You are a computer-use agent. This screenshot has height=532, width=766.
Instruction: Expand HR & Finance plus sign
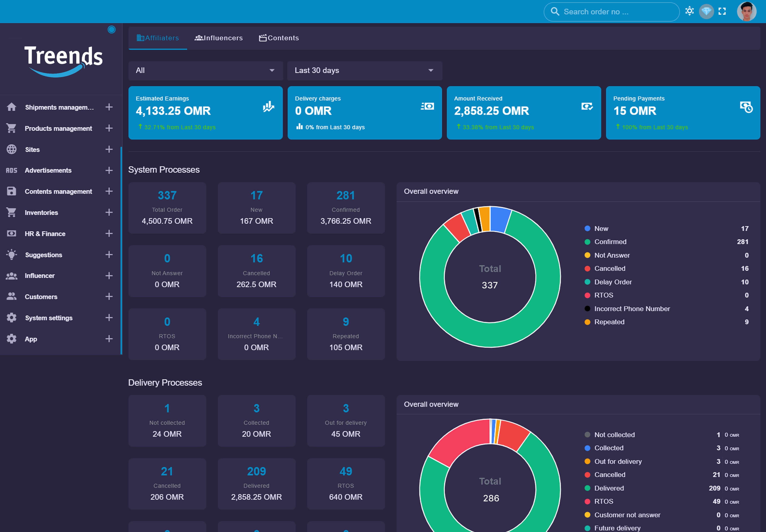click(x=109, y=233)
